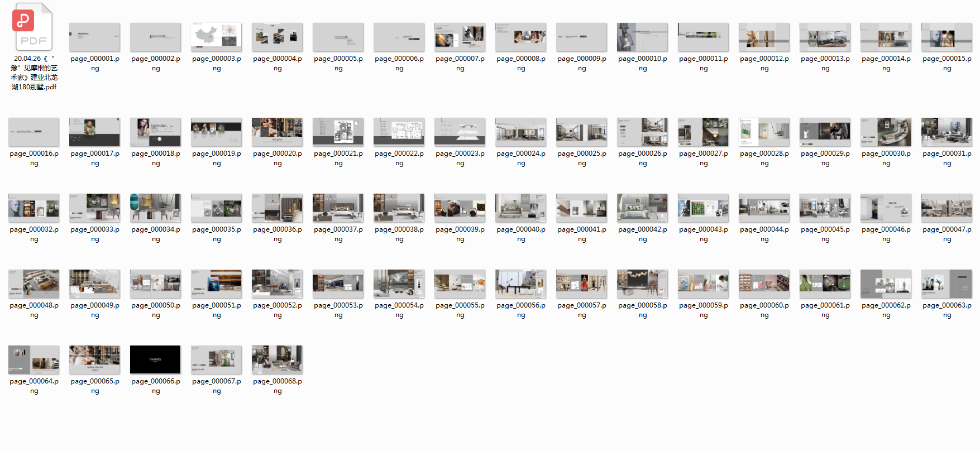This screenshot has height=451, width=980.
Task: Click page_000021.png floor plan thumbnail
Action: 338,132
